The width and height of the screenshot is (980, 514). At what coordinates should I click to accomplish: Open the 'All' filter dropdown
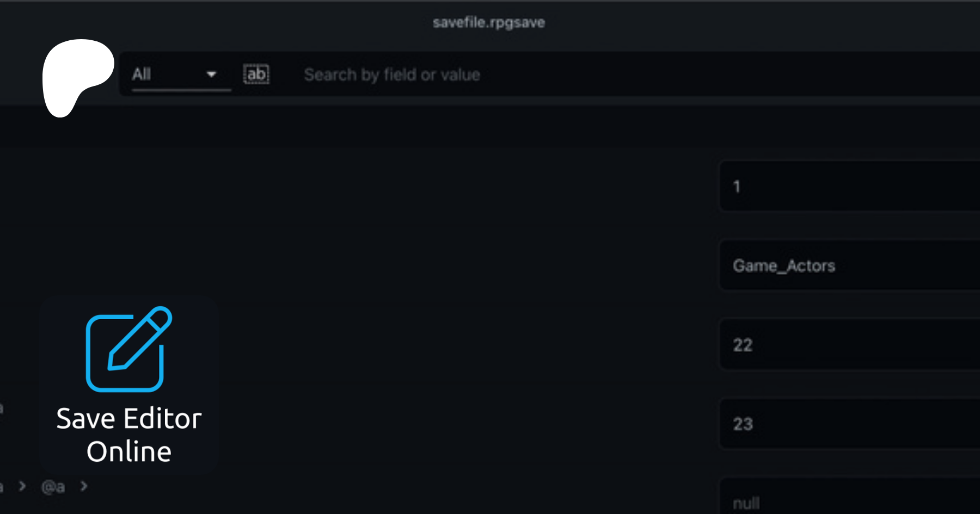click(x=174, y=75)
